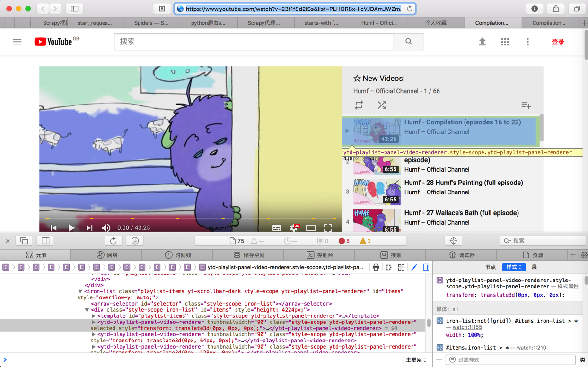Open the 资源 resources tab
The height and width of the screenshot is (367, 588).
pos(533,255)
